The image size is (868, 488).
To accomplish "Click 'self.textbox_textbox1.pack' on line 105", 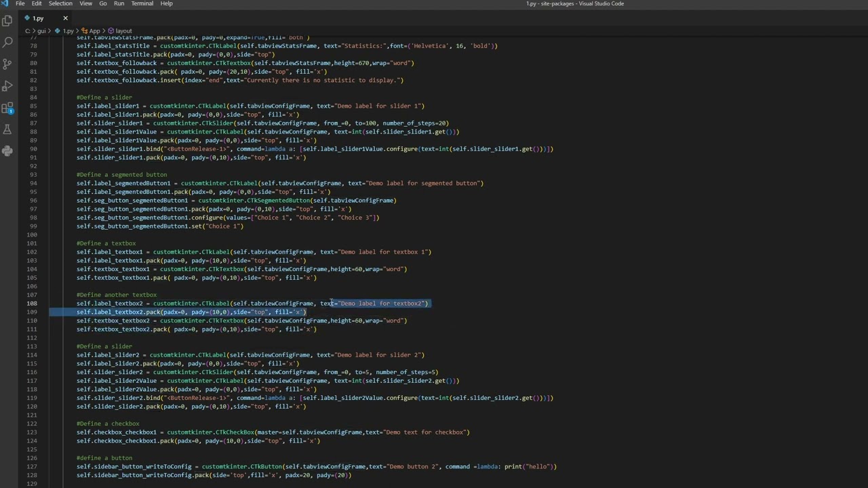I will 121,277.
